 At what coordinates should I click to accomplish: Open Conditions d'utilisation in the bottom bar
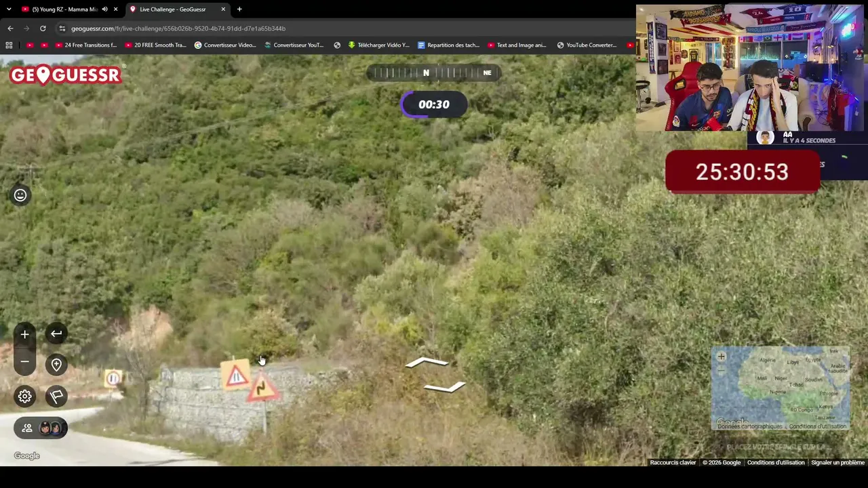[x=776, y=462]
